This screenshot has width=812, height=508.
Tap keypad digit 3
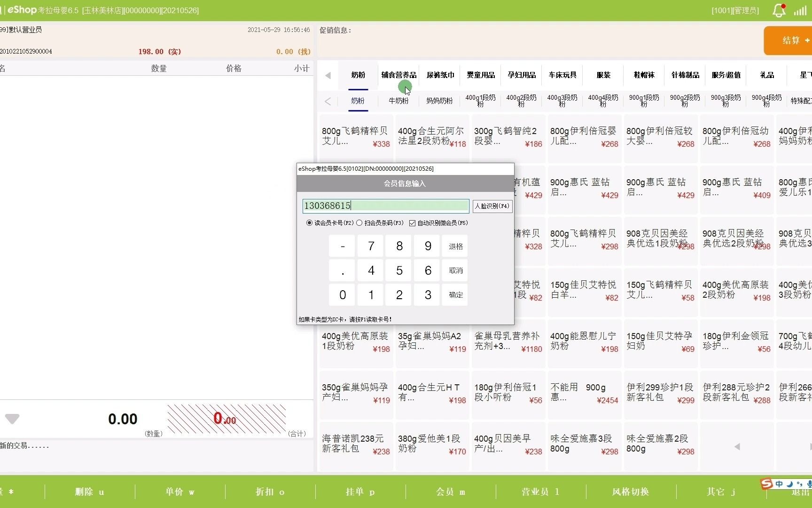point(428,295)
